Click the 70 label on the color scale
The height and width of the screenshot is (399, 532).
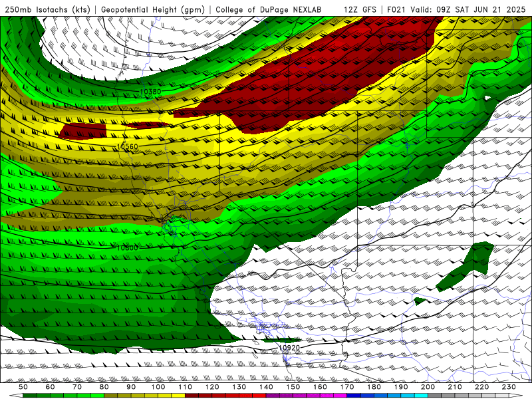pos(77,387)
